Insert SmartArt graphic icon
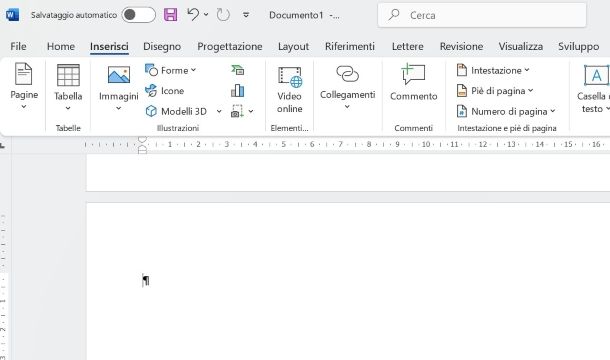The width and height of the screenshot is (610, 360). click(x=238, y=70)
